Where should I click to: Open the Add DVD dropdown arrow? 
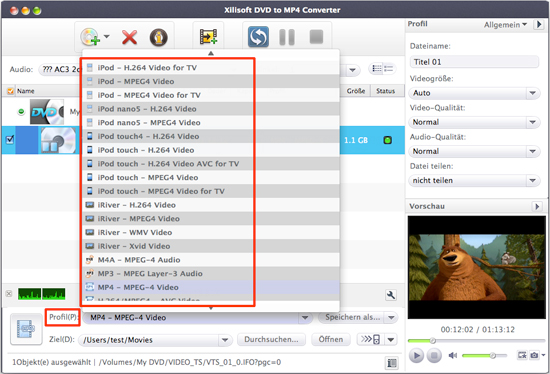(107, 36)
